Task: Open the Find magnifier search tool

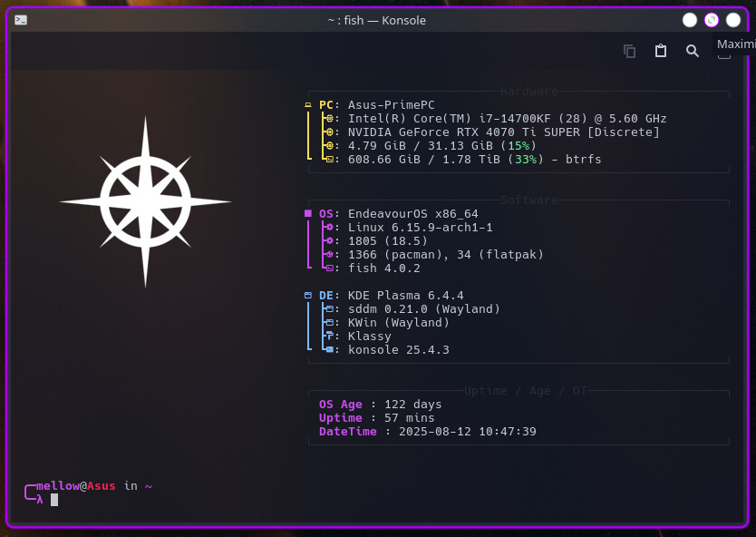Action: click(x=693, y=52)
